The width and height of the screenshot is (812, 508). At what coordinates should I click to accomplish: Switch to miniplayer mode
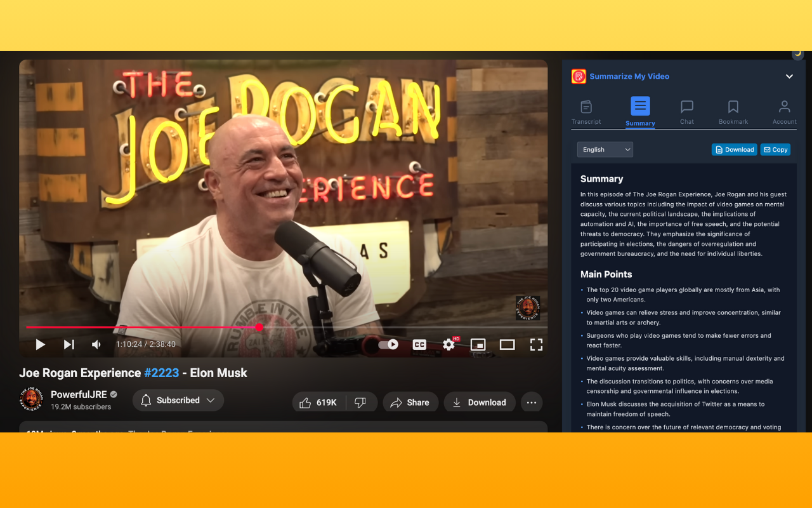478,344
